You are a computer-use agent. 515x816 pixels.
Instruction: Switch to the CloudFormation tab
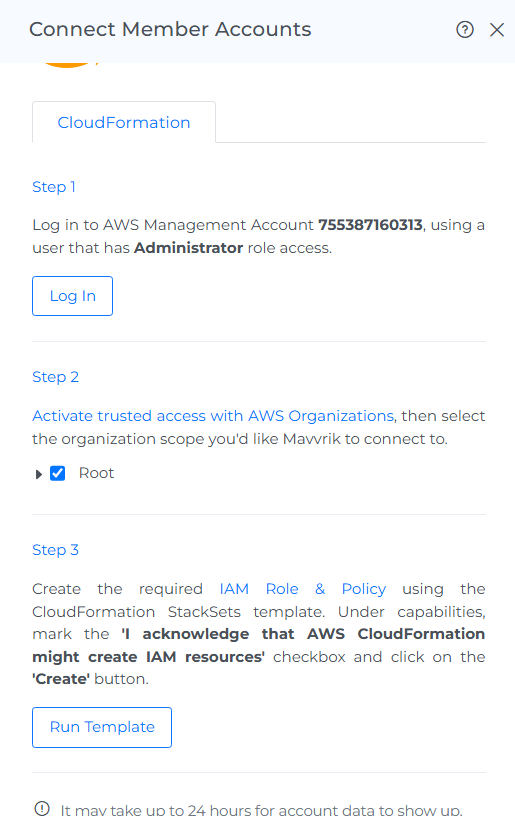124,122
